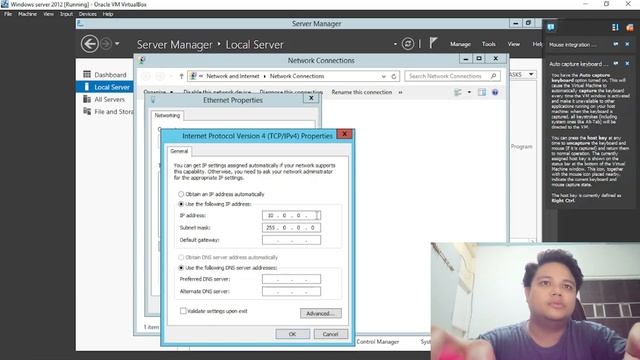Open VirtualBox File menu
The width and height of the screenshot is (640, 360).
point(8,14)
